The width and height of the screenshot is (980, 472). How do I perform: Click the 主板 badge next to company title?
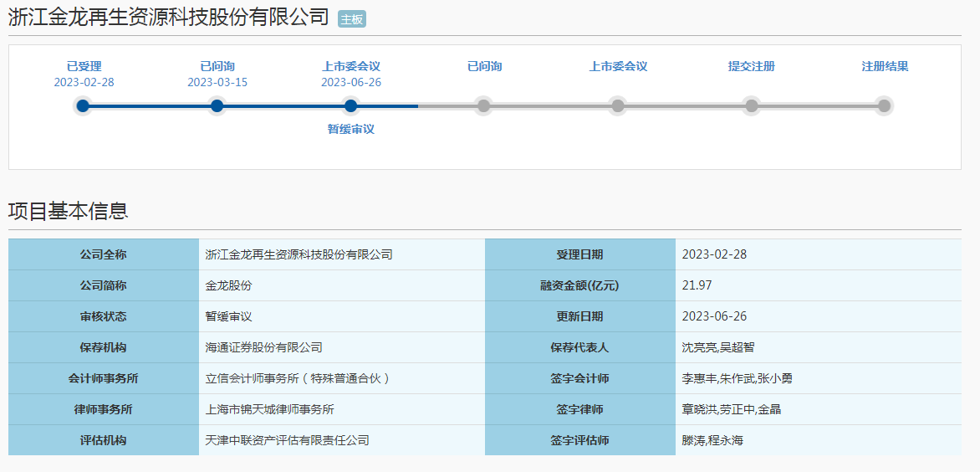352,19
